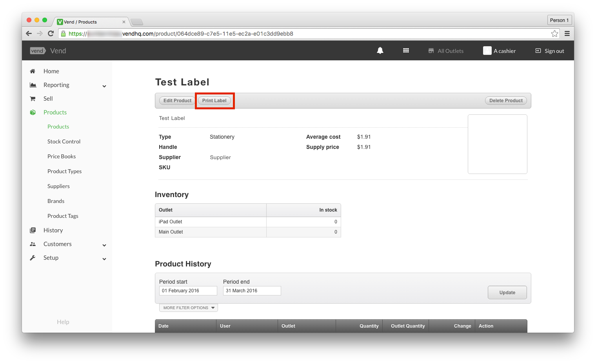596x364 pixels.
Task: Open the apps grid icon
Action: tap(406, 51)
